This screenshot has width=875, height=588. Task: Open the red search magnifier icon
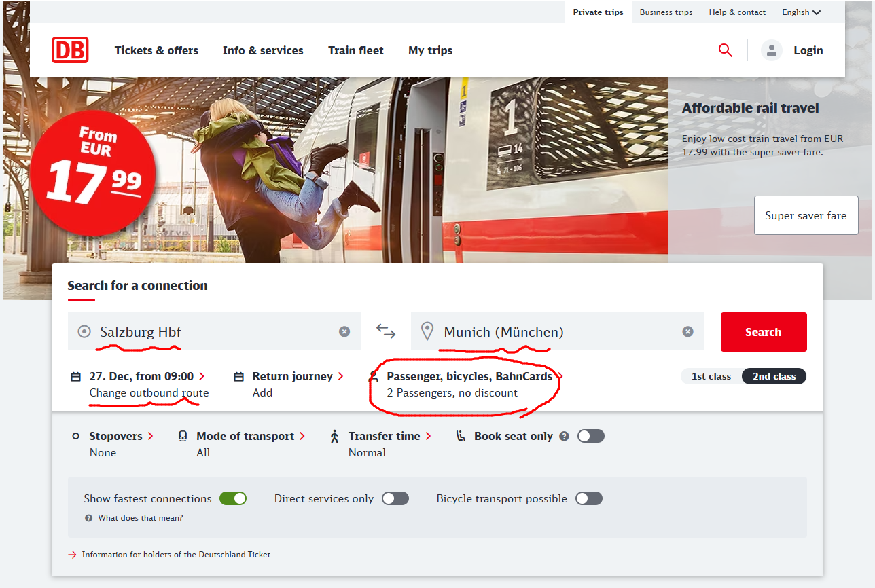726,50
